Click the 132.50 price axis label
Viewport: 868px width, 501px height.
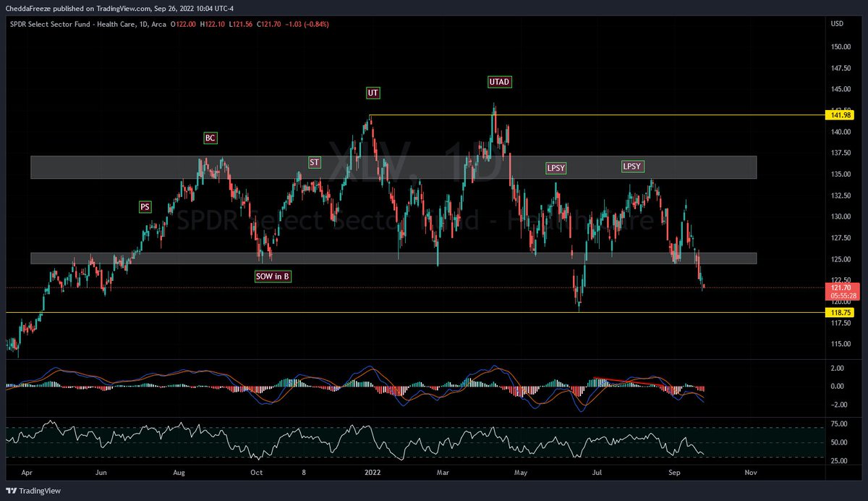click(841, 195)
